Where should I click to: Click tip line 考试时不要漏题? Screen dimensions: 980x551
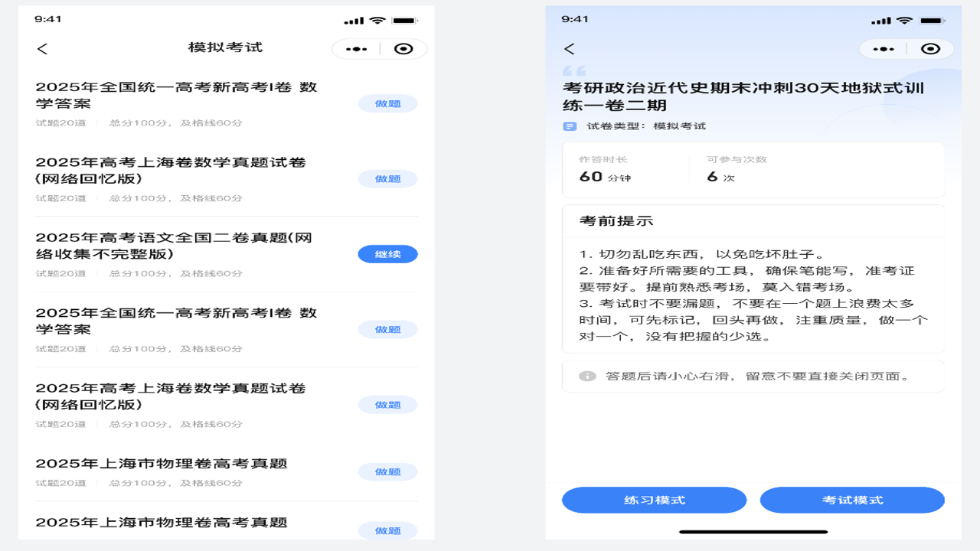tap(753, 320)
